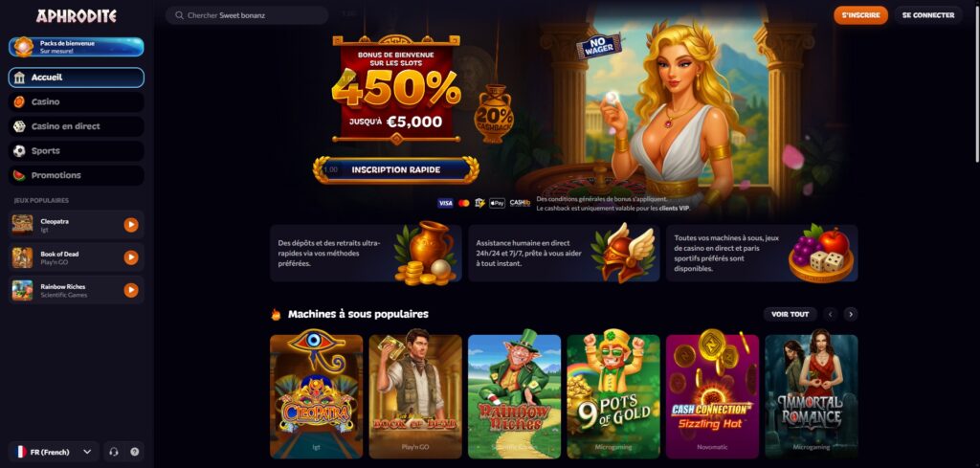Open the Immortal Romance game thumbnail
The width and height of the screenshot is (980, 468).
tap(812, 396)
